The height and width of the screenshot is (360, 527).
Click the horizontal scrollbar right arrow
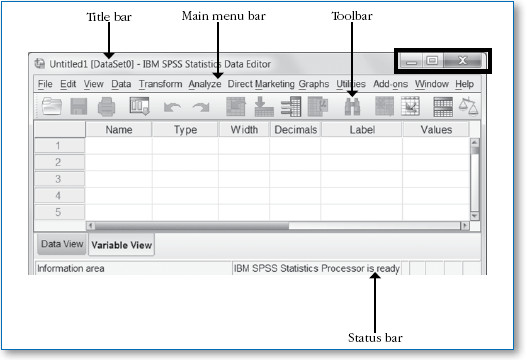coord(464,226)
